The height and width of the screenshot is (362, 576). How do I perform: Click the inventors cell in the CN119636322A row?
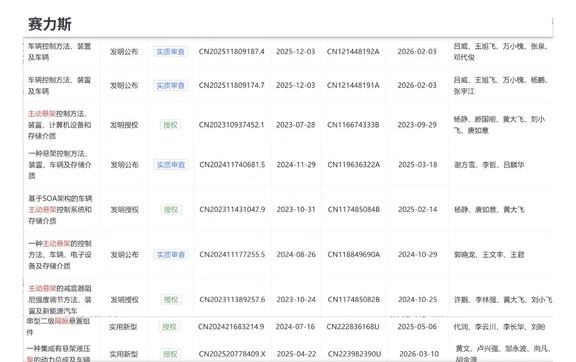point(489,165)
